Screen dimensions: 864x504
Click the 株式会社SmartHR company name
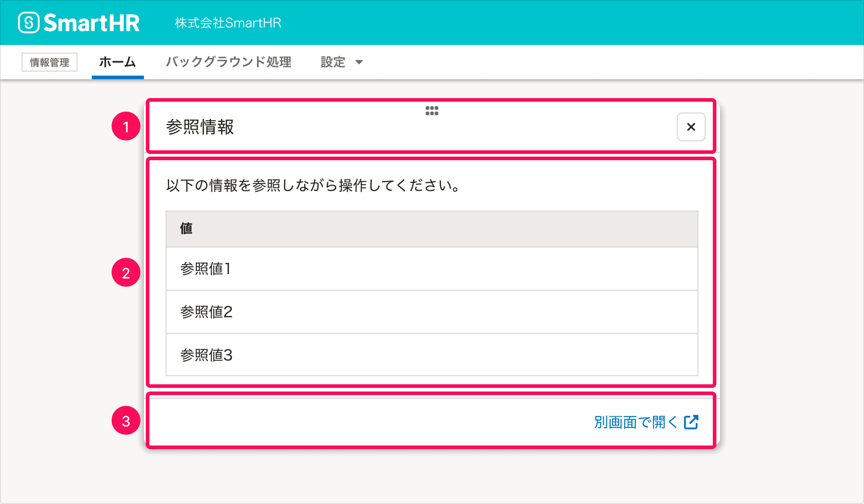(228, 22)
